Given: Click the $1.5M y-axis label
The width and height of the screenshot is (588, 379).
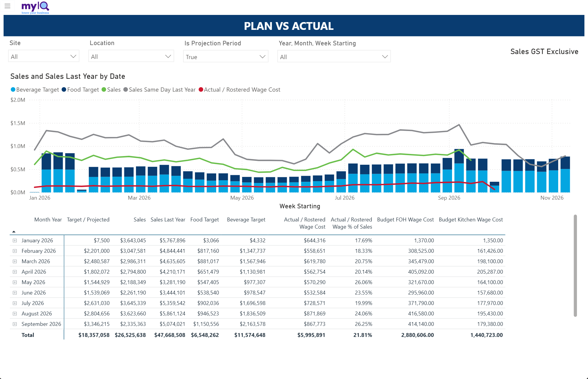Looking at the screenshot, I should (x=18, y=123).
